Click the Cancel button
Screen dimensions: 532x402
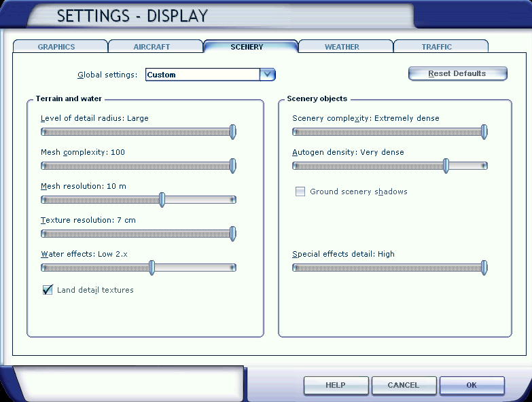pyautogui.click(x=404, y=386)
